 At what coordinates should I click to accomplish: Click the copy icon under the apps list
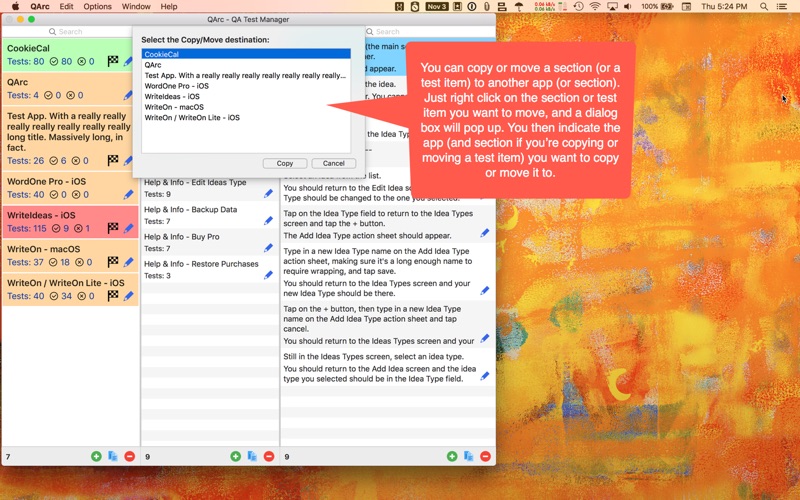(x=113, y=456)
